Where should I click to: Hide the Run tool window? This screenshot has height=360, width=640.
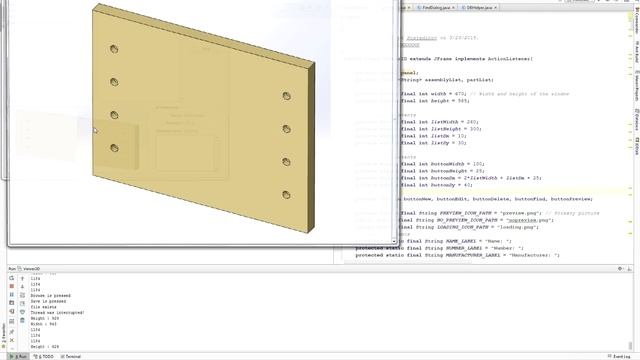click(629, 269)
